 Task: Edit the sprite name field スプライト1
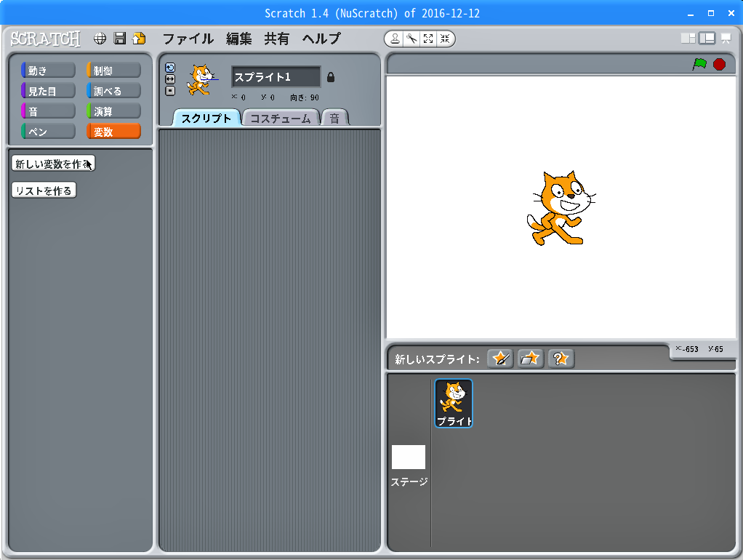(x=276, y=77)
